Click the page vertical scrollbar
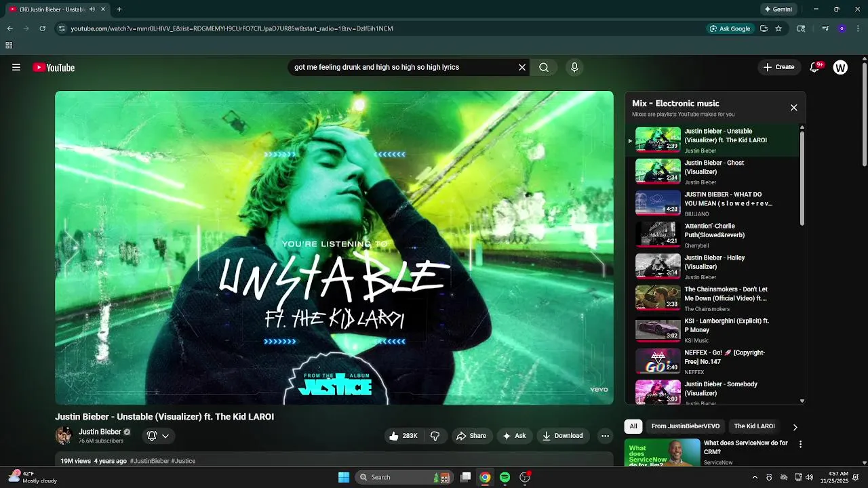The height and width of the screenshot is (488, 868). click(x=865, y=115)
